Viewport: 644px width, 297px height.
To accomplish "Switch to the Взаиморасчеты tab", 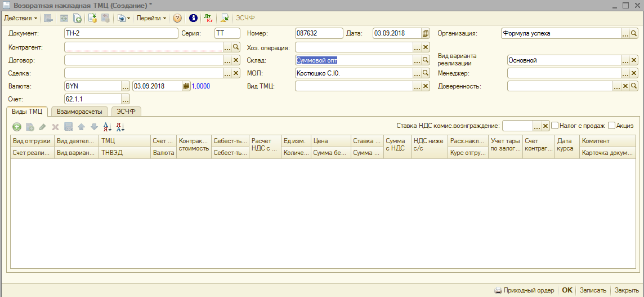I will (x=79, y=112).
